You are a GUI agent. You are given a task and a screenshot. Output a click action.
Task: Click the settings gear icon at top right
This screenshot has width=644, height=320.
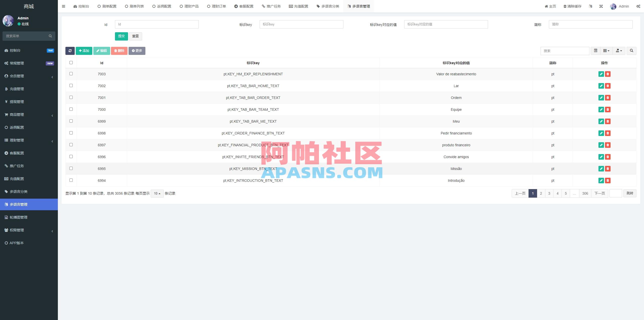[638, 6]
